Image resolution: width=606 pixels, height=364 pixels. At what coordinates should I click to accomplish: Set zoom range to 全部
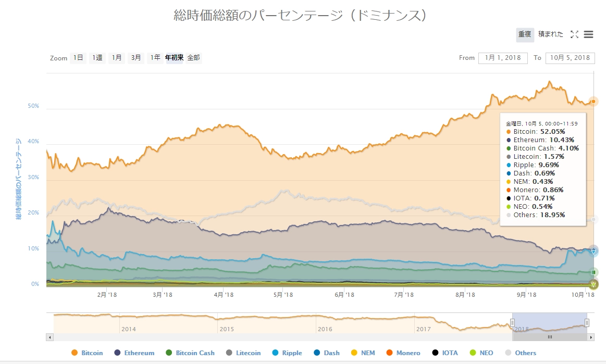(193, 58)
